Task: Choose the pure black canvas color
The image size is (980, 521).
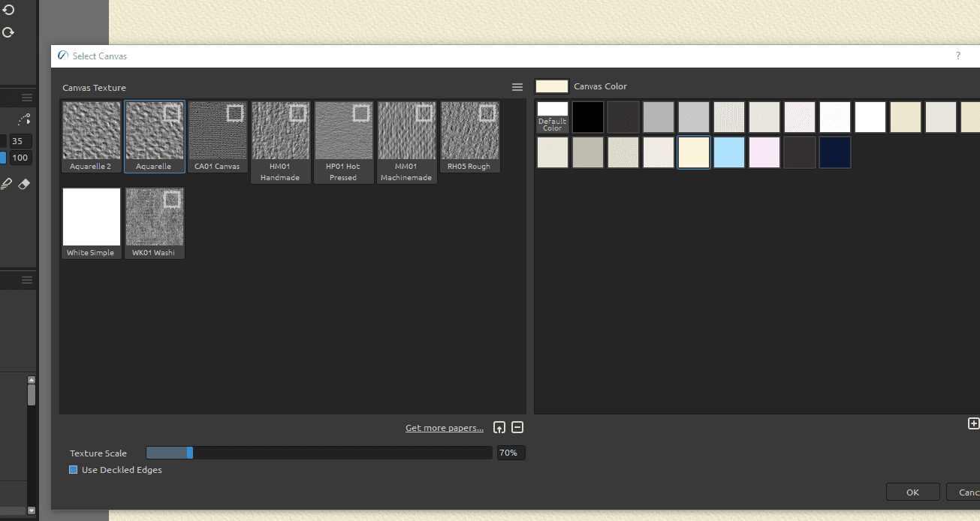Action: (x=588, y=117)
